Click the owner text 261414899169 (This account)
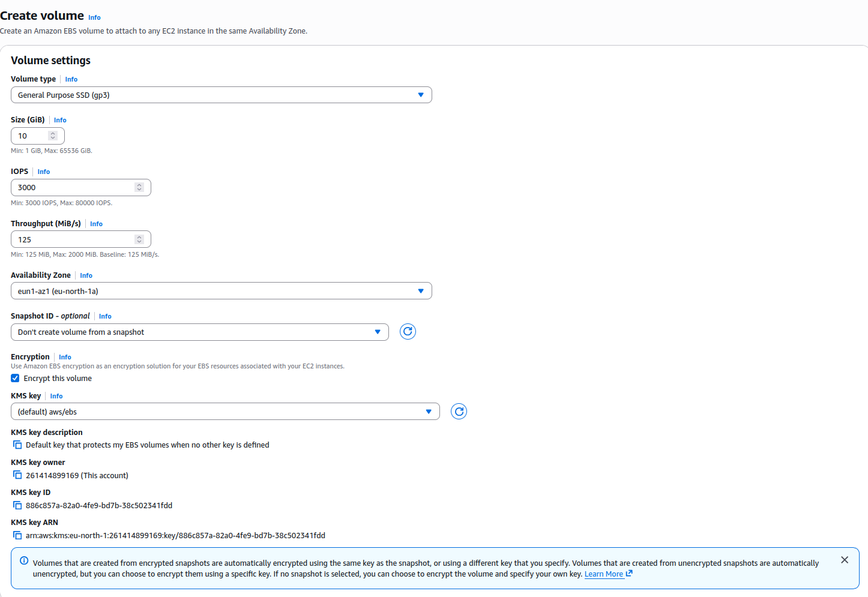 pyautogui.click(x=77, y=475)
